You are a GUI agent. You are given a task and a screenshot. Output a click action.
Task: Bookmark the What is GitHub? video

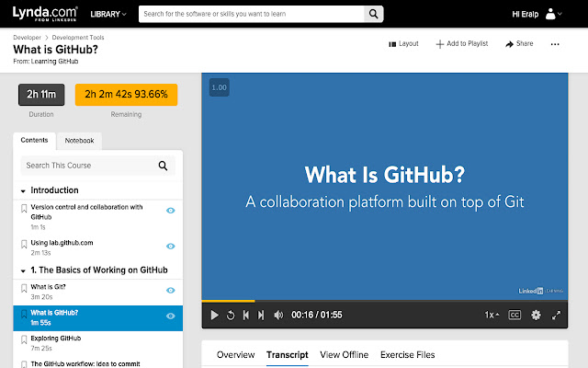(24, 314)
